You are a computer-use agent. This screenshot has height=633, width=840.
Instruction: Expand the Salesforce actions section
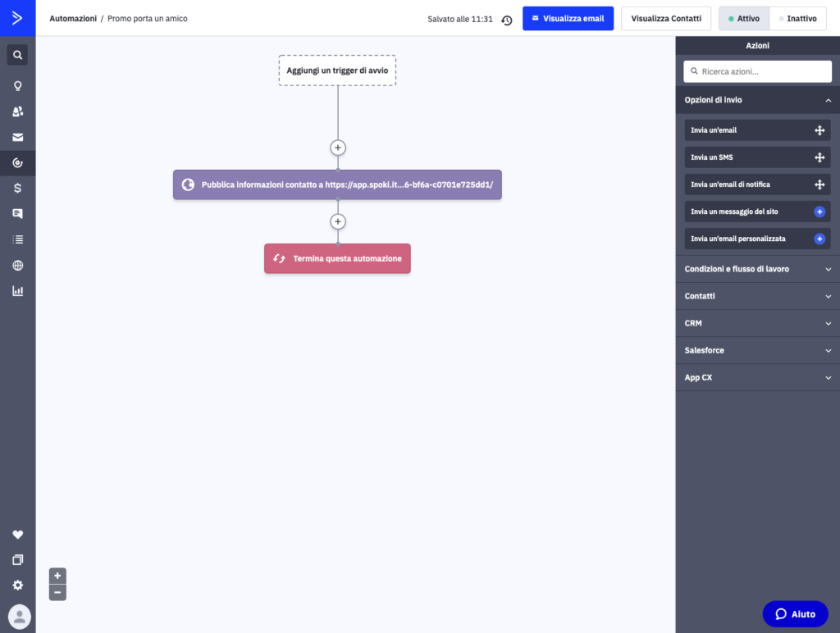[828, 350]
